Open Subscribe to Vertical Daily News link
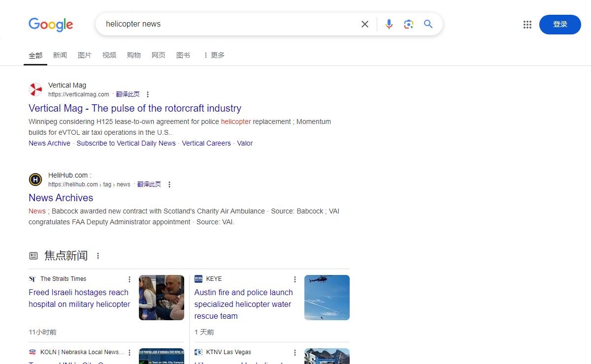The width and height of the screenshot is (591, 364). (x=126, y=143)
